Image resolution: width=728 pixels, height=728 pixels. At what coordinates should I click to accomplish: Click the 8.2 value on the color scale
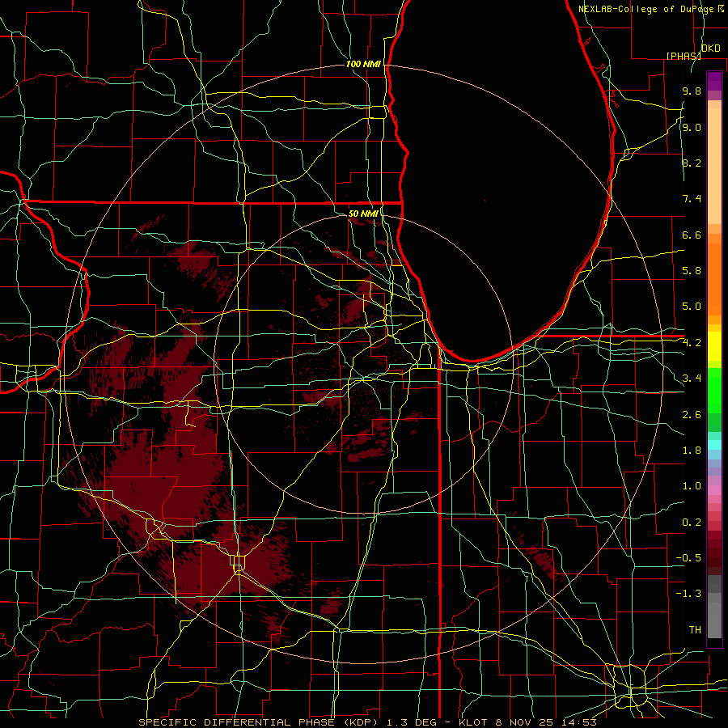pos(692,163)
